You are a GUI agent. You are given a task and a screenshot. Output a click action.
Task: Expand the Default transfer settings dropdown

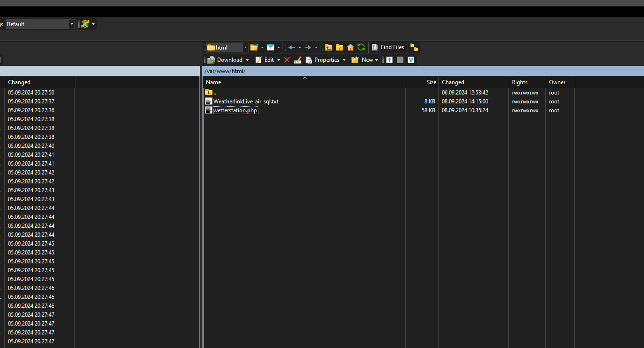tap(72, 24)
